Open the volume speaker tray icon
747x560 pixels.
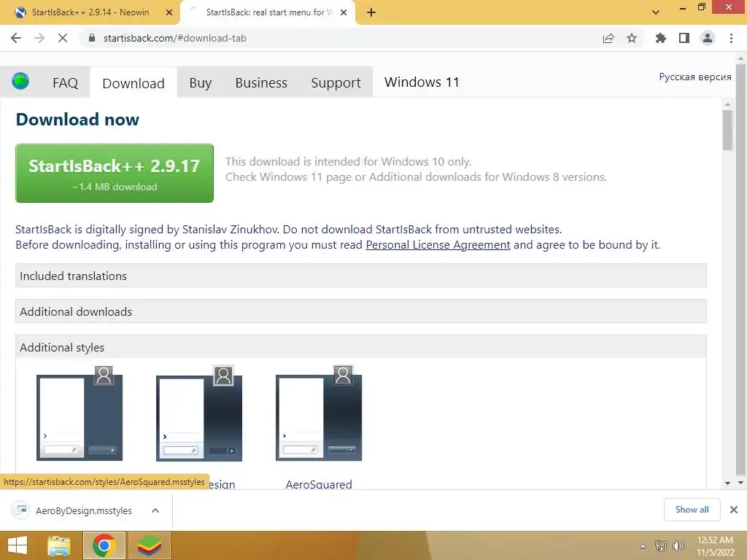pyautogui.click(x=678, y=545)
